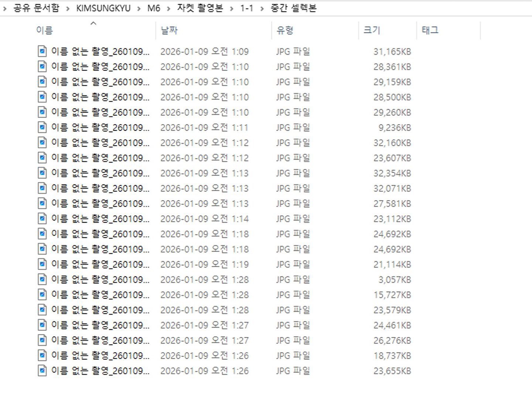The image size is (532, 399).
Task: Sort files by the 이름 column header
Action: click(x=45, y=30)
